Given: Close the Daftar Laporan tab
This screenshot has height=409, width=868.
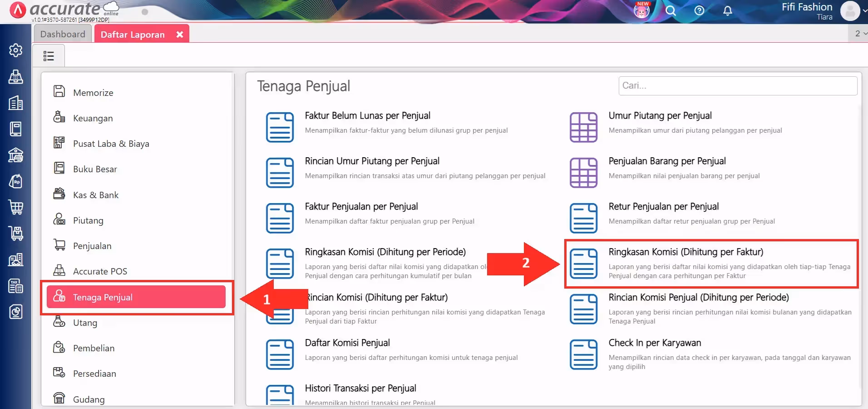Looking at the screenshot, I should pyautogui.click(x=180, y=35).
